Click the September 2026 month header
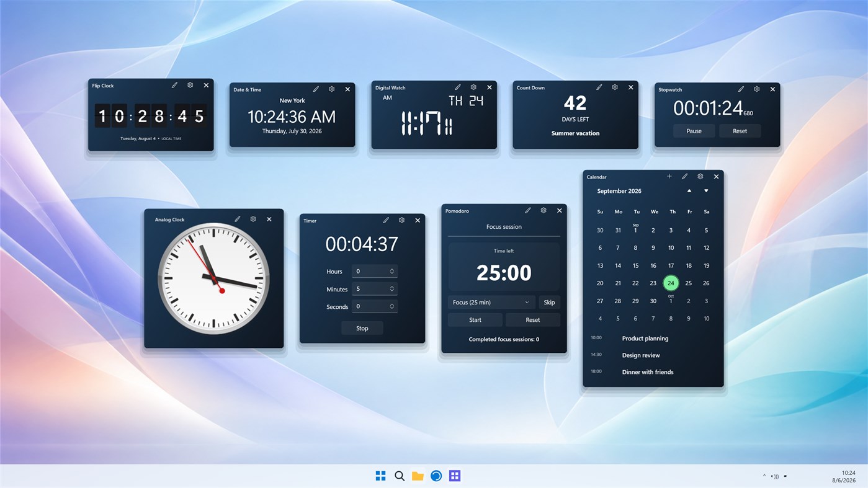This screenshot has width=868, height=488. point(619,191)
